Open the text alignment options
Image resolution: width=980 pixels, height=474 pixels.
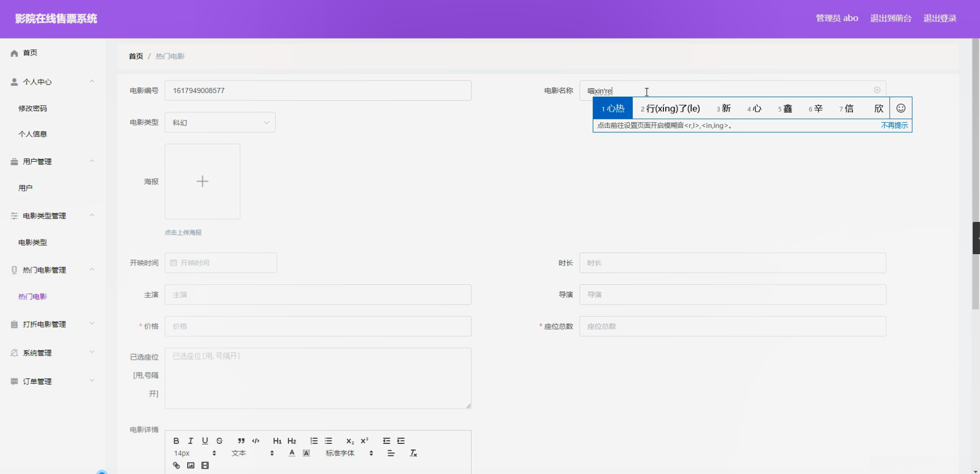pyautogui.click(x=391, y=453)
